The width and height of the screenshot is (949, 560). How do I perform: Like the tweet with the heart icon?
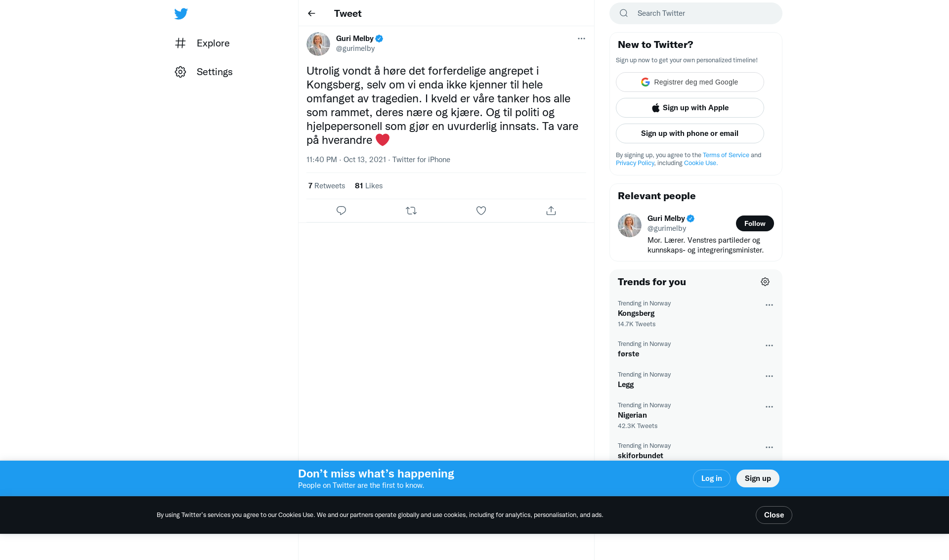481,211
